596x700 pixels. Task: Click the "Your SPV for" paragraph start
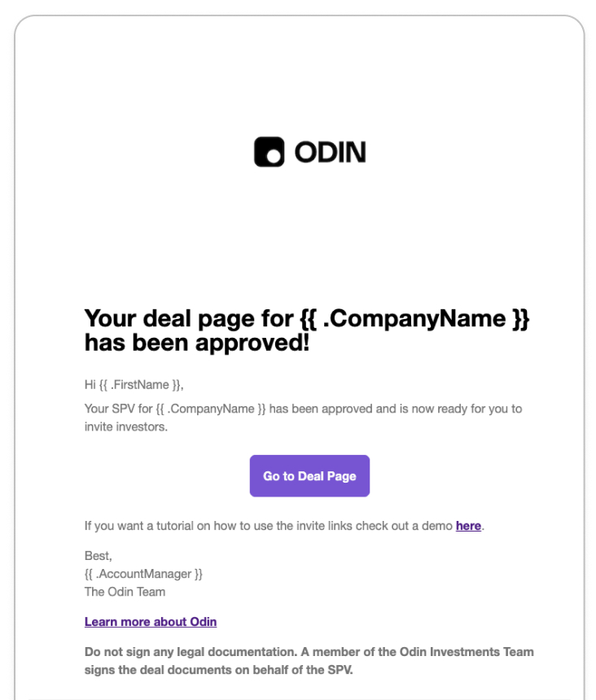click(x=118, y=409)
